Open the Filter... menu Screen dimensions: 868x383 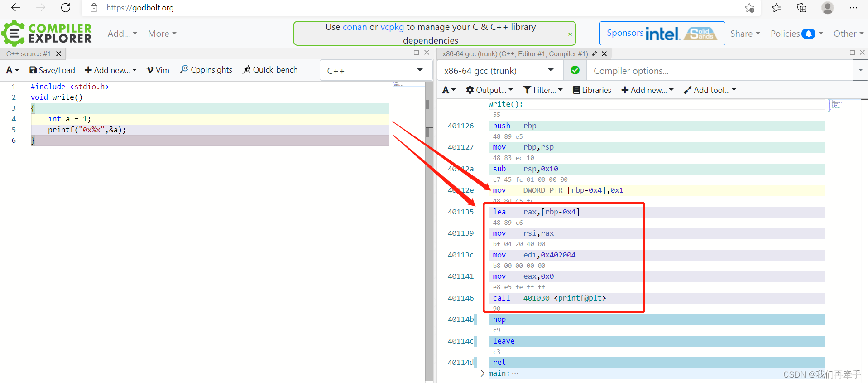pos(543,90)
